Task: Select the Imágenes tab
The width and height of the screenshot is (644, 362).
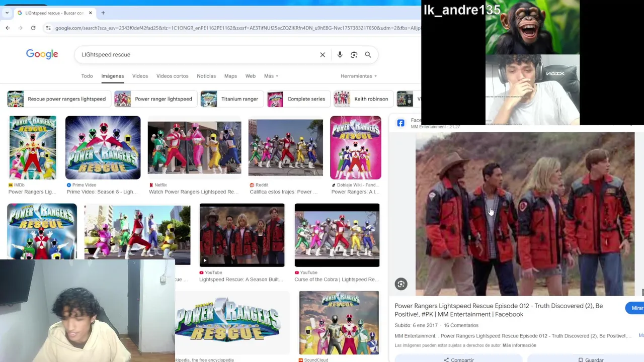Action: coord(112,76)
